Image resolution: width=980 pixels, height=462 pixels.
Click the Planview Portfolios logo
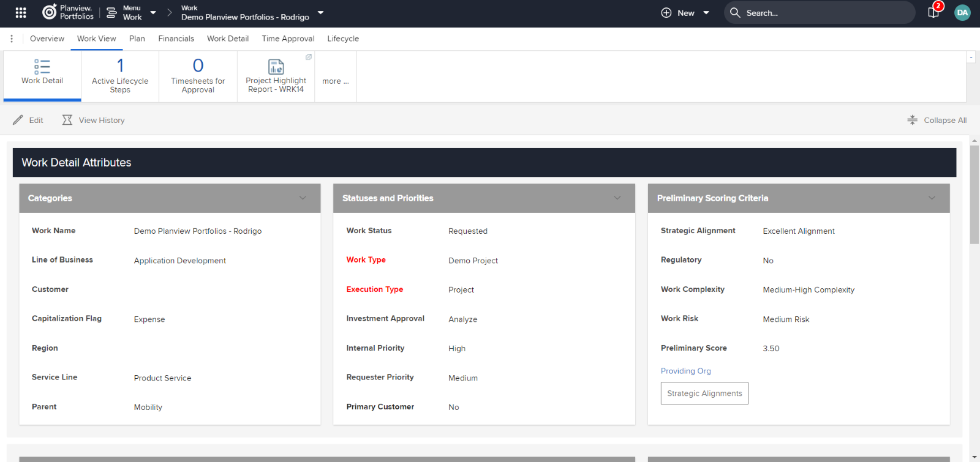coord(68,12)
